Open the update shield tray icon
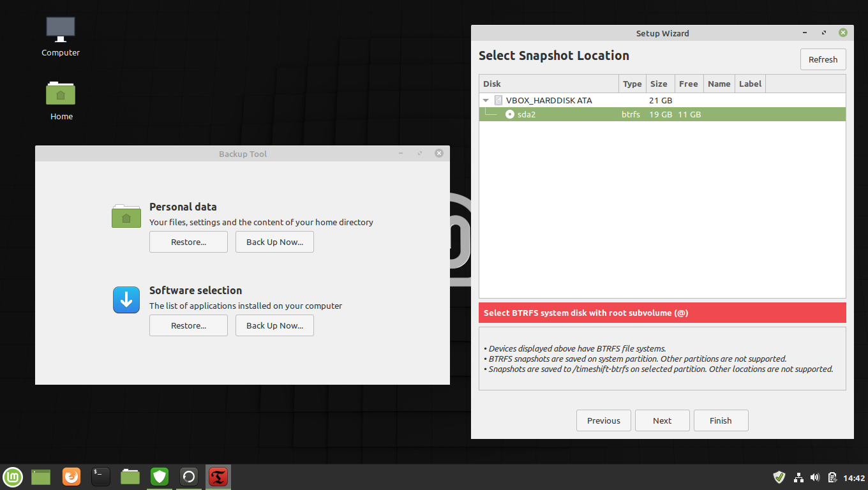 779,477
